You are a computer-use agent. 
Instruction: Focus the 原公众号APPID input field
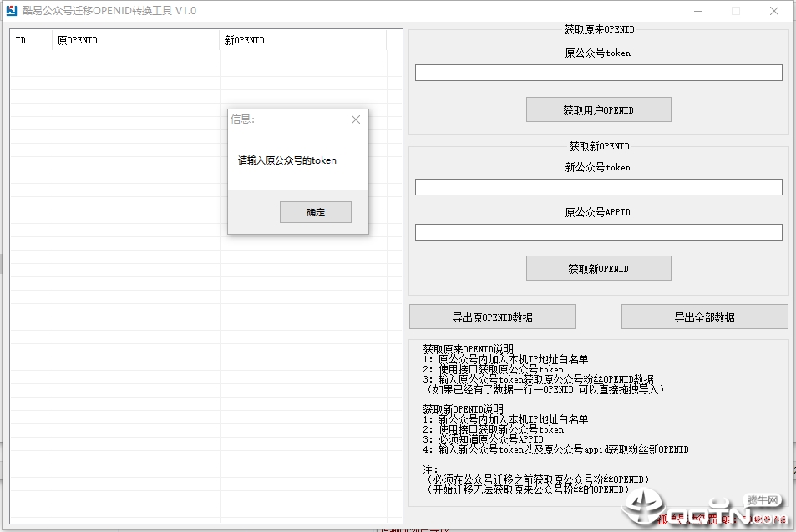click(599, 232)
